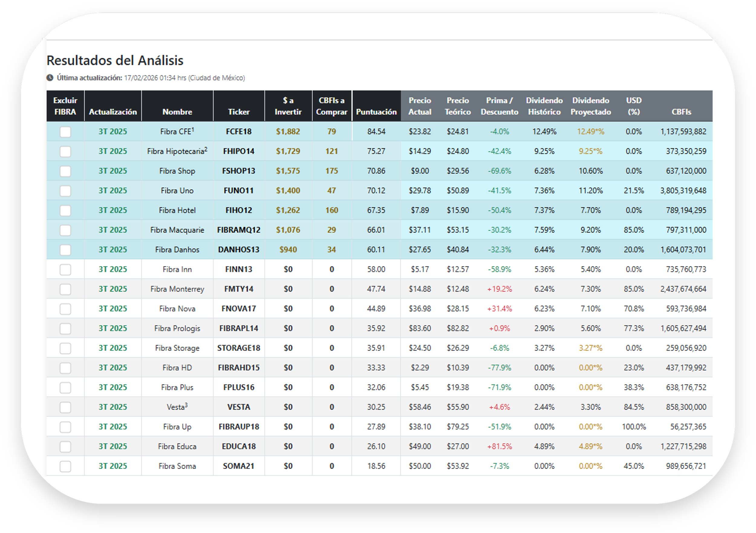
Task: Toggle the exclude checkbox for Fibra Danhos
Action: [65, 250]
